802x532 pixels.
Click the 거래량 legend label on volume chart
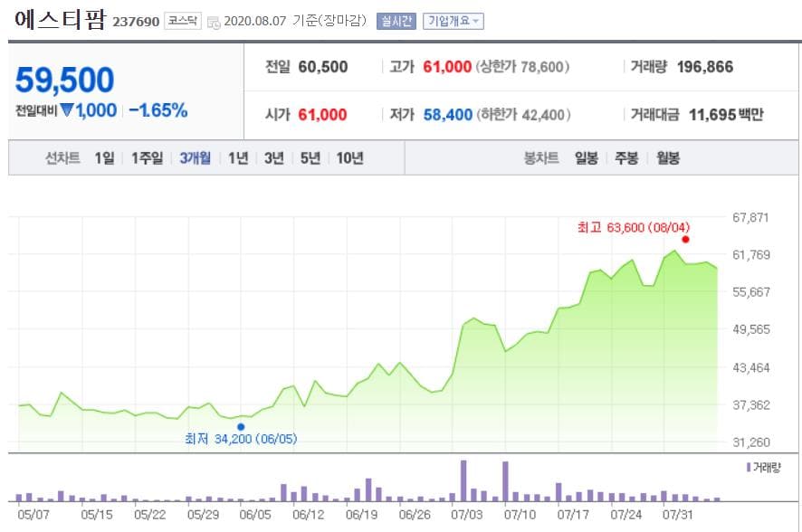[764, 467]
